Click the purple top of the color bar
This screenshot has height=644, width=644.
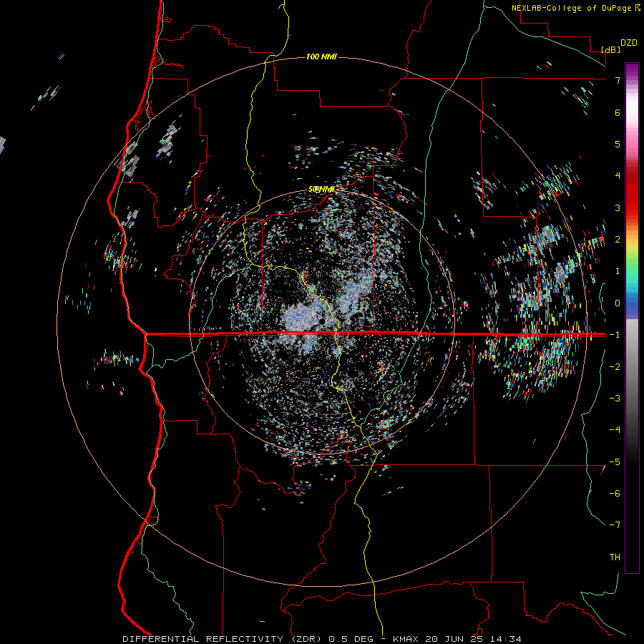[632, 69]
